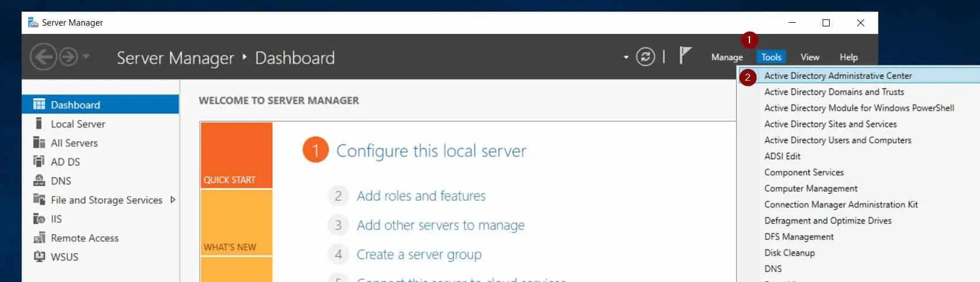
Task: Expand File and Storage Services arrow
Action: point(173,200)
